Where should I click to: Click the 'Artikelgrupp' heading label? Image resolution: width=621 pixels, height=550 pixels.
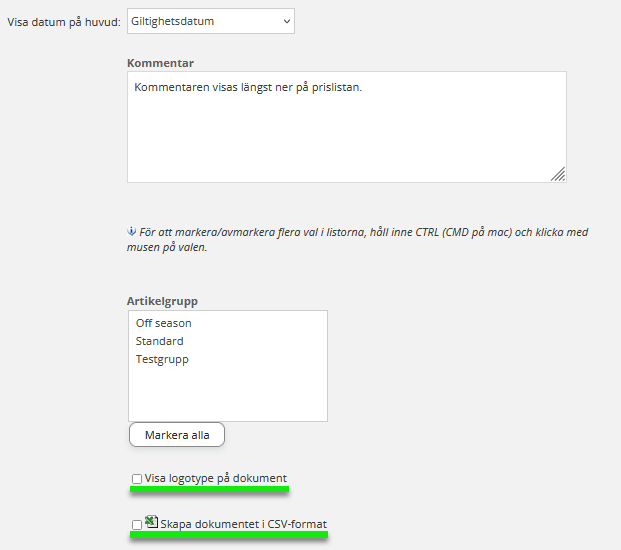click(x=163, y=301)
